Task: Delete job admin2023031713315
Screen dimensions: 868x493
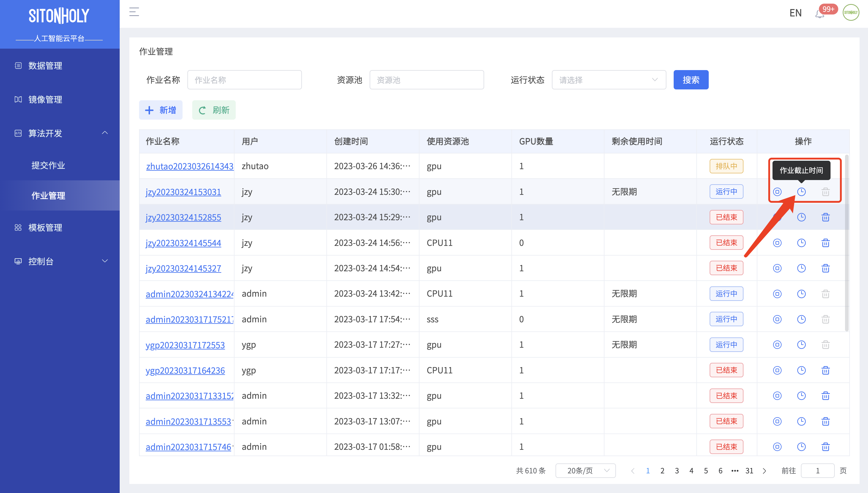Action: 826,396
